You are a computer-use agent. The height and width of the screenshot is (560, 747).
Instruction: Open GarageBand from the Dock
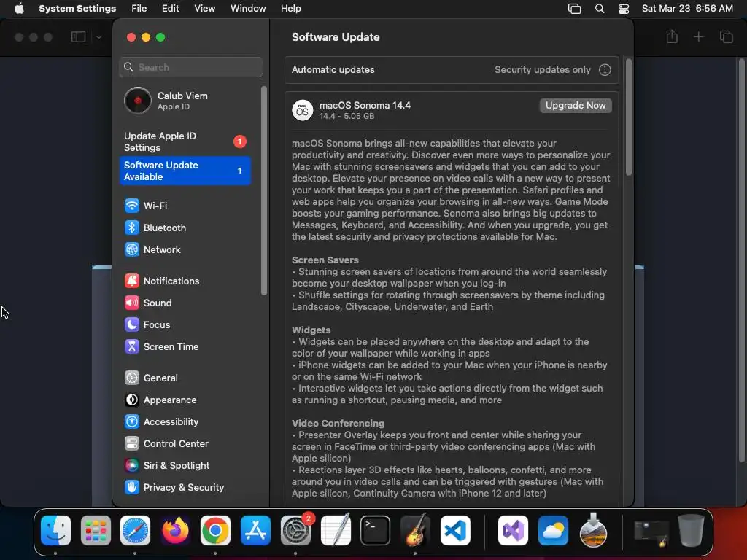415,531
